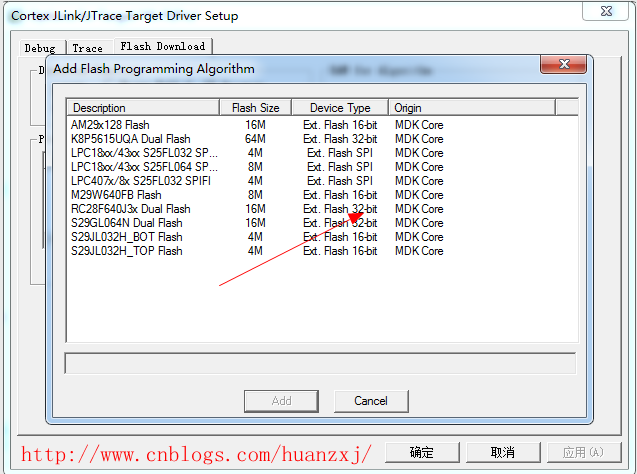
Task: Click the MDK Core origin for AM29x128 Flash
Action: point(419,125)
